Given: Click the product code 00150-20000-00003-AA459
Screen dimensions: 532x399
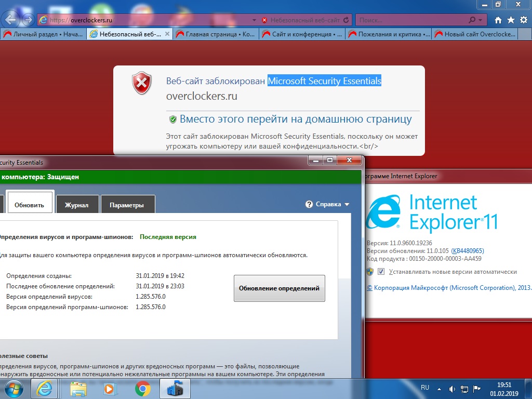Looking at the screenshot, I should [x=445, y=259].
